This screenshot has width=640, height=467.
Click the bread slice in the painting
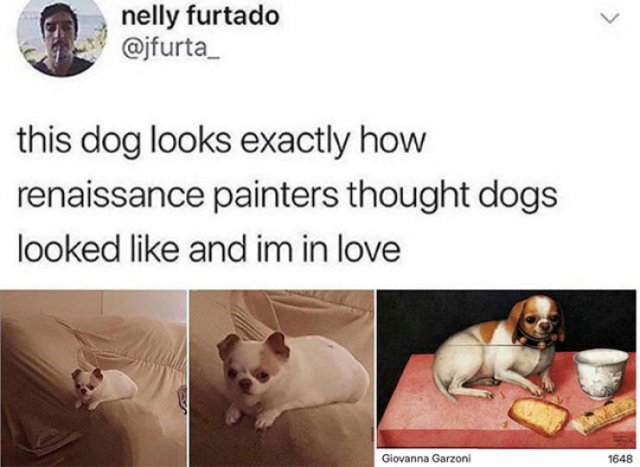coord(538,416)
